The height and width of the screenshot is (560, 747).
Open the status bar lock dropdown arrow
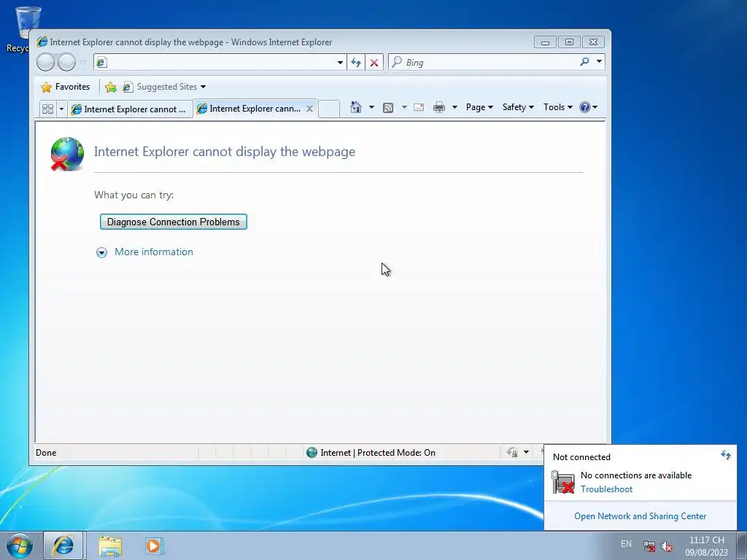(x=527, y=452)
